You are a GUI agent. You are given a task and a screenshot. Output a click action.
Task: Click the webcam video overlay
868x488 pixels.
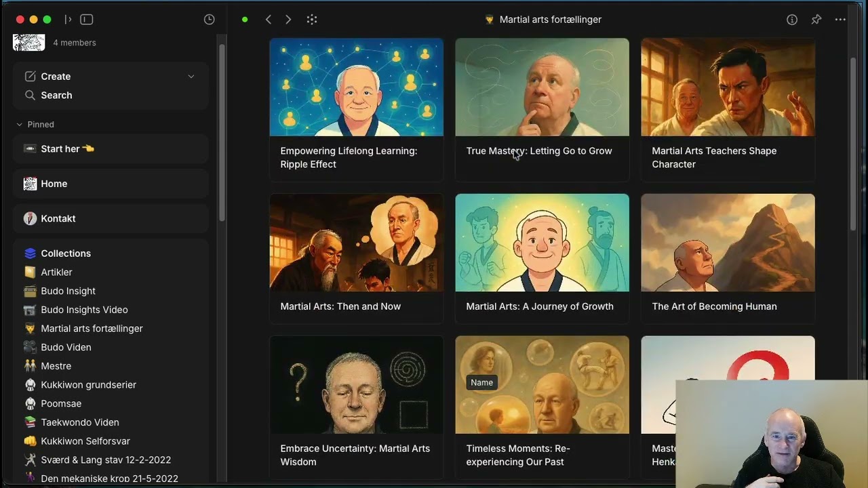[772, 434]
